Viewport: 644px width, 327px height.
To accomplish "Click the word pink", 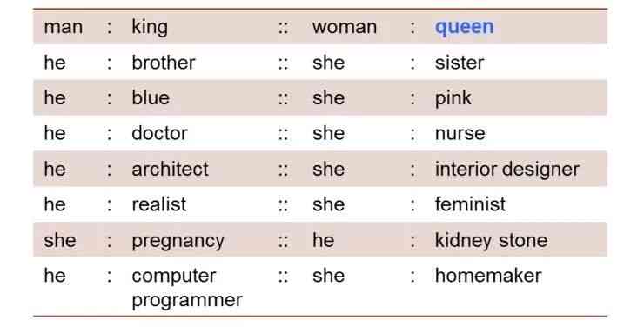I will click(x=453, y=98).
